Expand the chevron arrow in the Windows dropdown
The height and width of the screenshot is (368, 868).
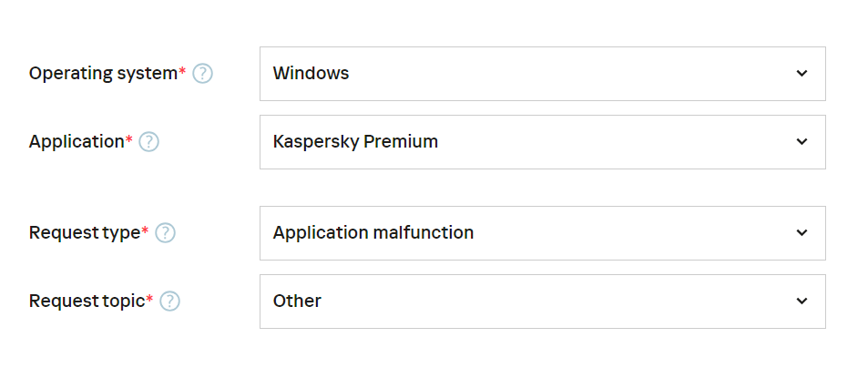click(802, 74)
